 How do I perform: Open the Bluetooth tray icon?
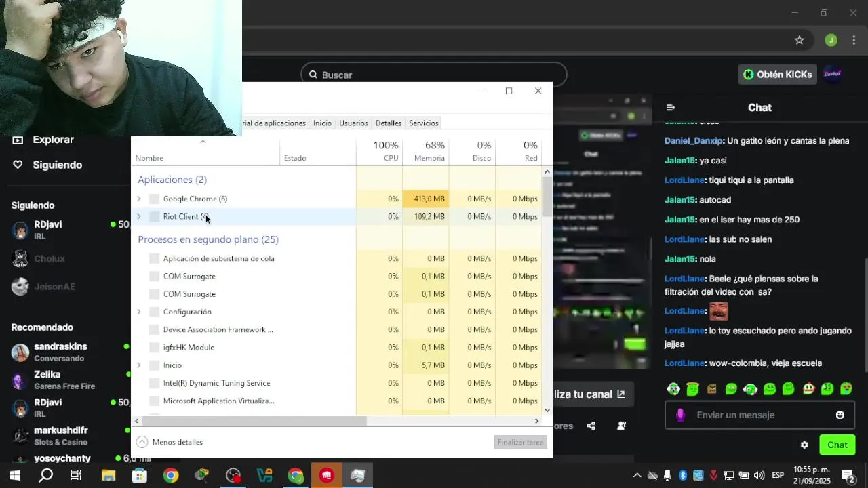coord(683,475)
